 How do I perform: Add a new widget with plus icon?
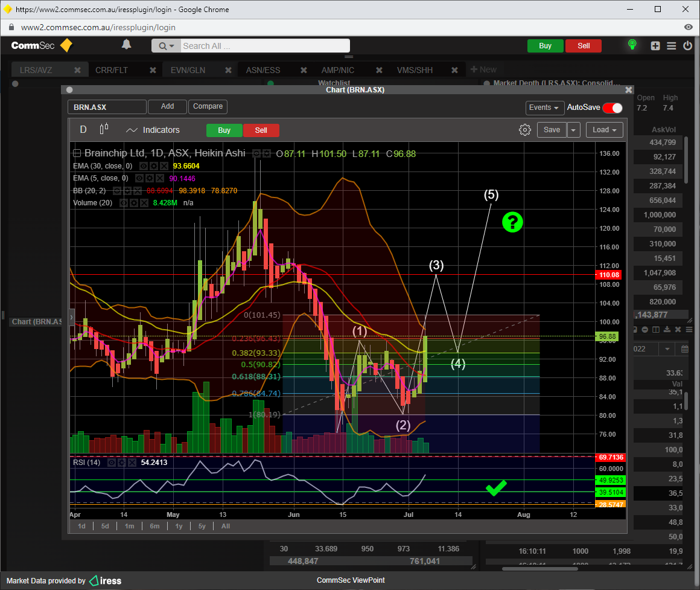tap(655, 45)
